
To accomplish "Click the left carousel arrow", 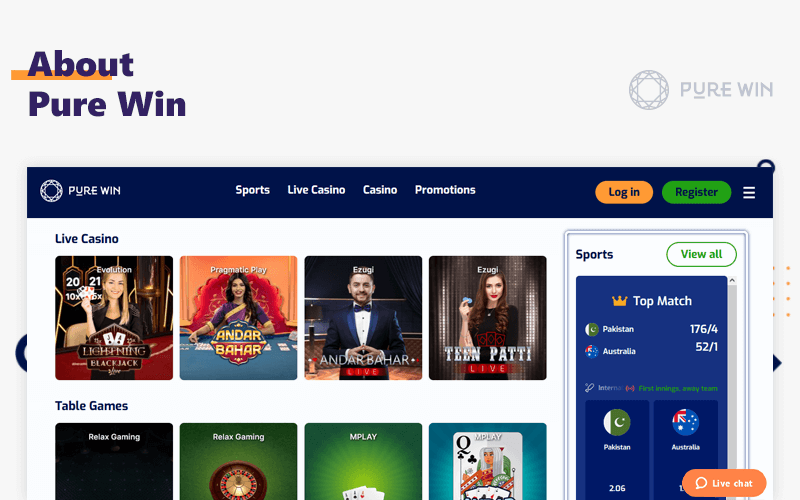I will [21, 353].
